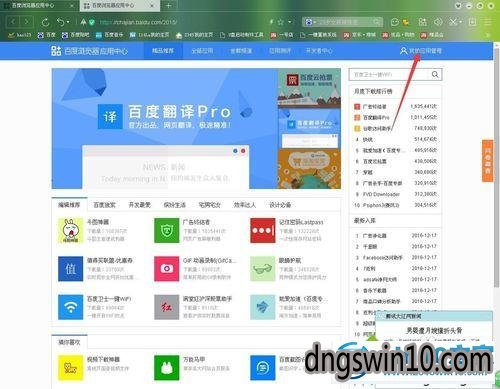Switch to the 百度独家 category tab
The width and height of the screenshot is (500, 389).
click(104, 205)
